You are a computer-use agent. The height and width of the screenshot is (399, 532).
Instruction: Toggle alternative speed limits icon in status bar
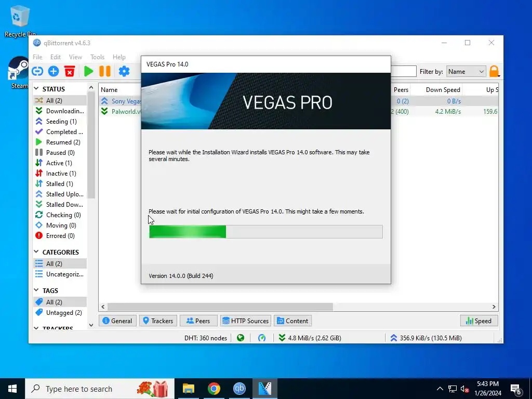pyautogui.click(x=262, y=338)
